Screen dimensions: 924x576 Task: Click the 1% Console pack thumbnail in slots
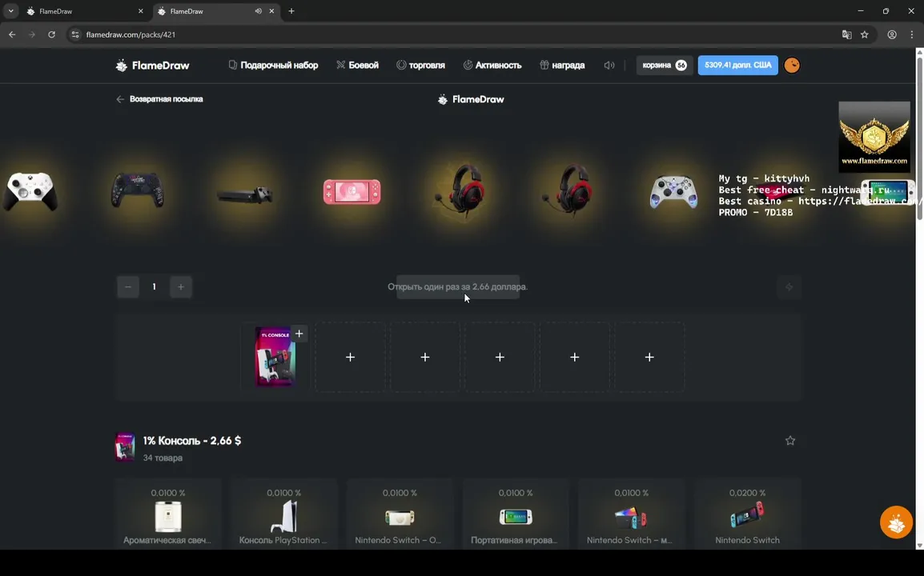coord(275,357)
